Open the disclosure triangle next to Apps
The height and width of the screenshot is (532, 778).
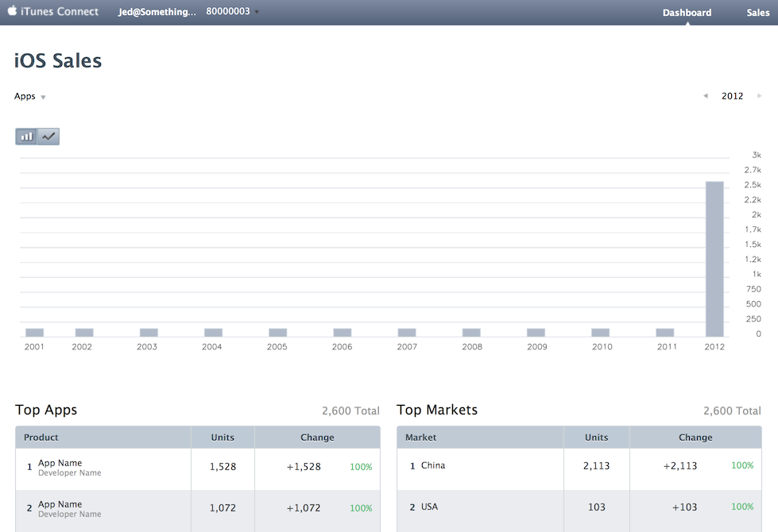[42, 97]
